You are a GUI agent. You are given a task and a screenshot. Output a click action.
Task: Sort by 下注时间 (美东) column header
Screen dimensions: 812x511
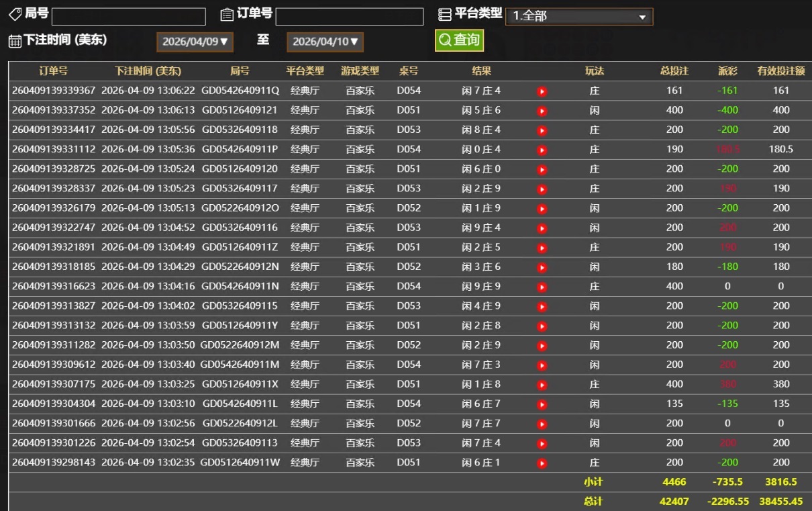tap(148, 71)
